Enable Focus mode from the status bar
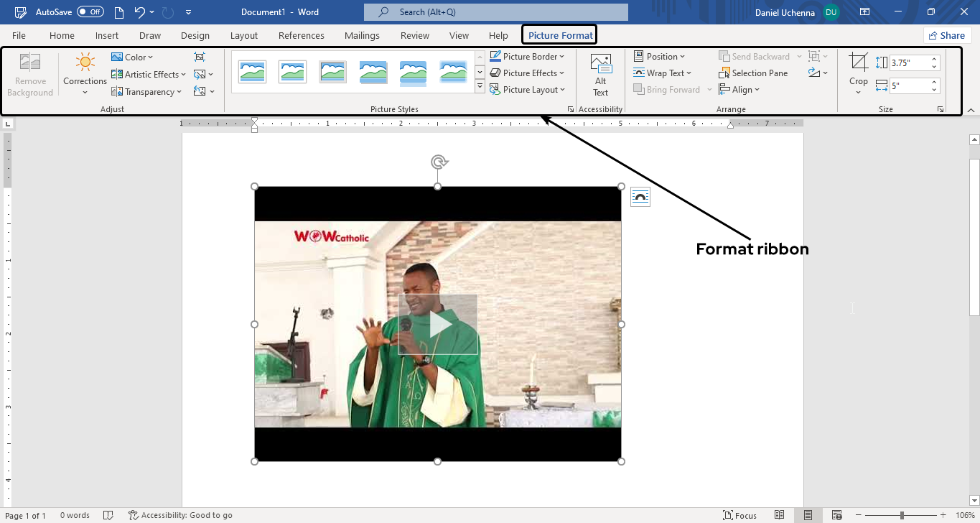 tap(739, 515)
